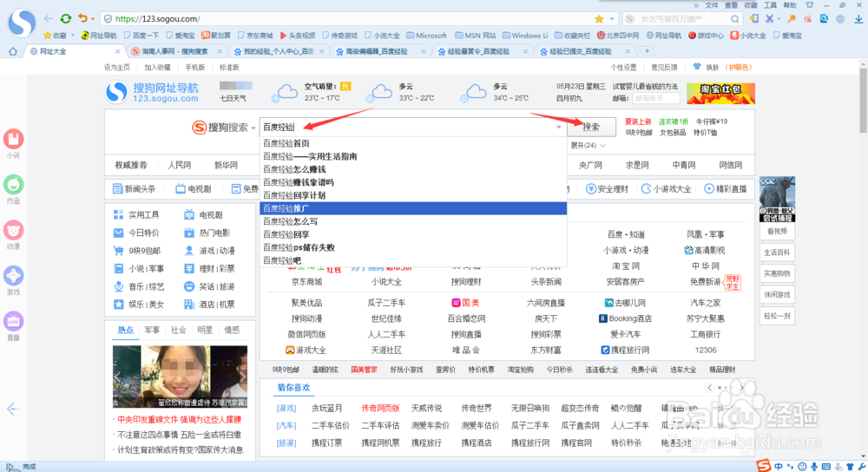Click the input method microphone icon
868x472 pixels.
pos(814,467)
